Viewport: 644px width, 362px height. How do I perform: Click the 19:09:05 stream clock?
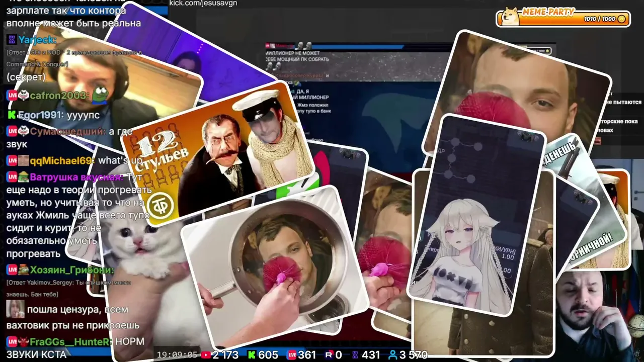click(178, 355)
